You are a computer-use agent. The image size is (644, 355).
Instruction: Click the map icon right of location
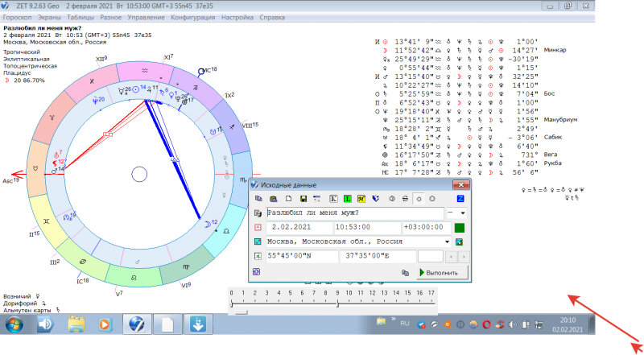(460, 241)
